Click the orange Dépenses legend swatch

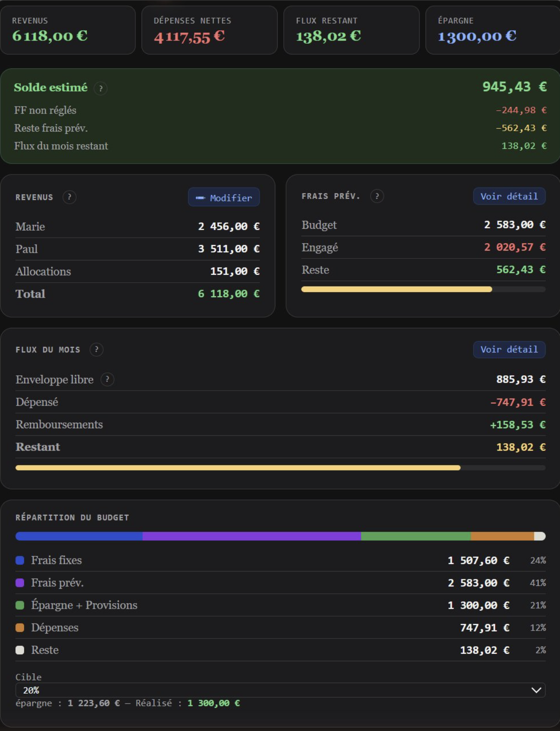point(20,627)
